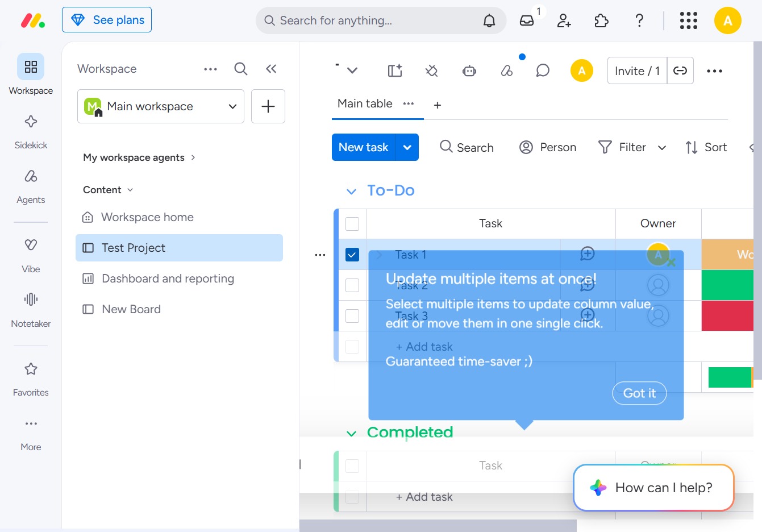
Task: Uncheck the Task 1 checkbox
Action: pos(352,255)
